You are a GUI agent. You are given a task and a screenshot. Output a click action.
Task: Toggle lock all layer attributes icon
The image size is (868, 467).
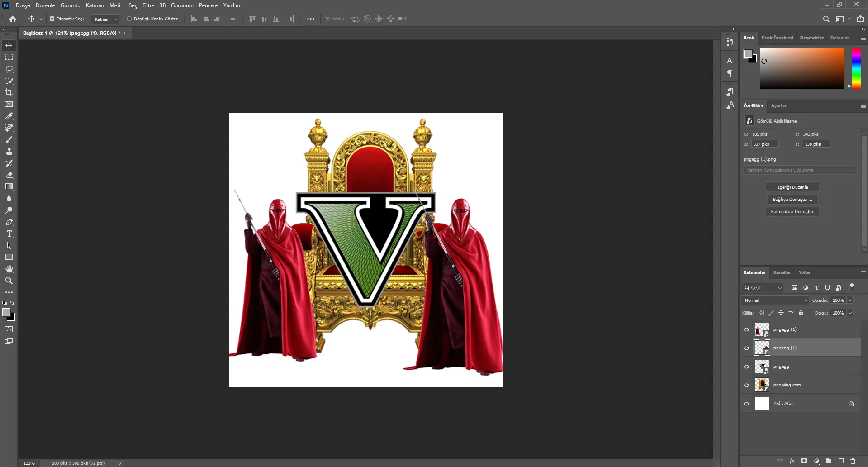pos(801,313)
